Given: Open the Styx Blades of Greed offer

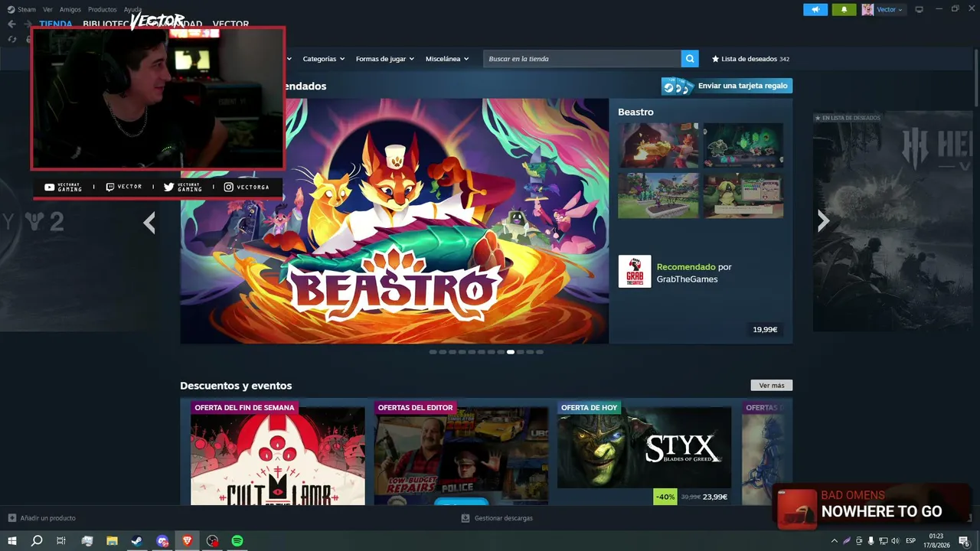Looking at the screenshot, I should click(x=644, y=448).
